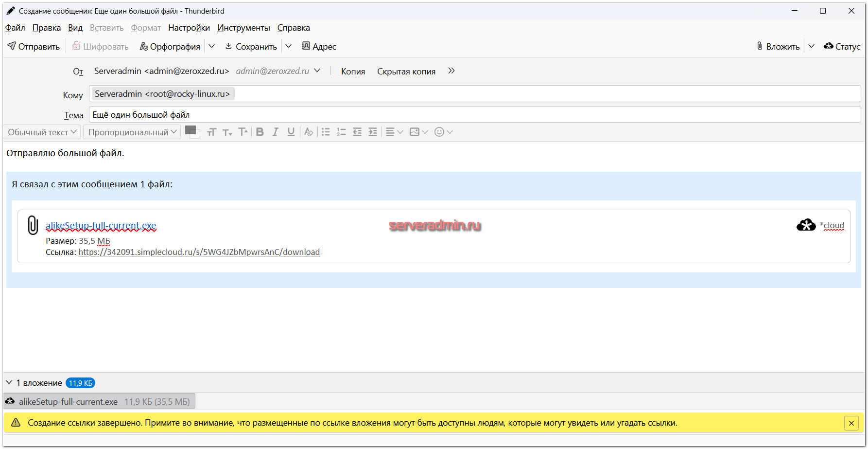Insert a bulleted list
Image resolution: width=868 pixels, height=449 pixels.
pos(326,132)
